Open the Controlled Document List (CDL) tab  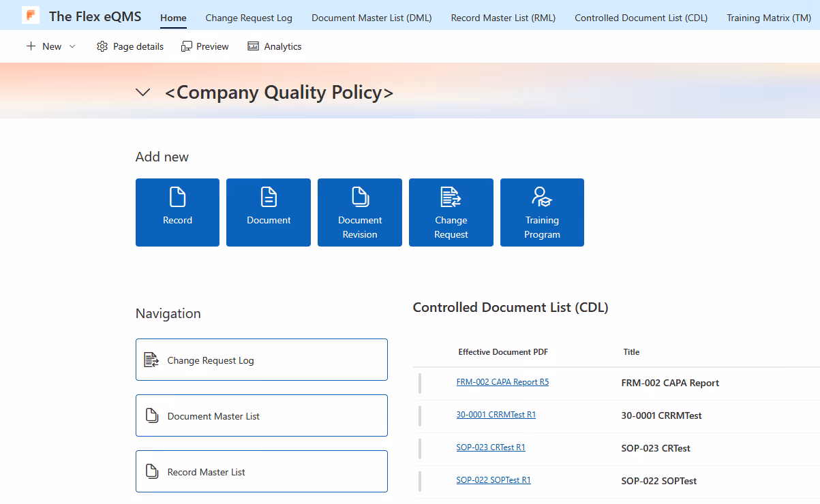tap(641, 18)
